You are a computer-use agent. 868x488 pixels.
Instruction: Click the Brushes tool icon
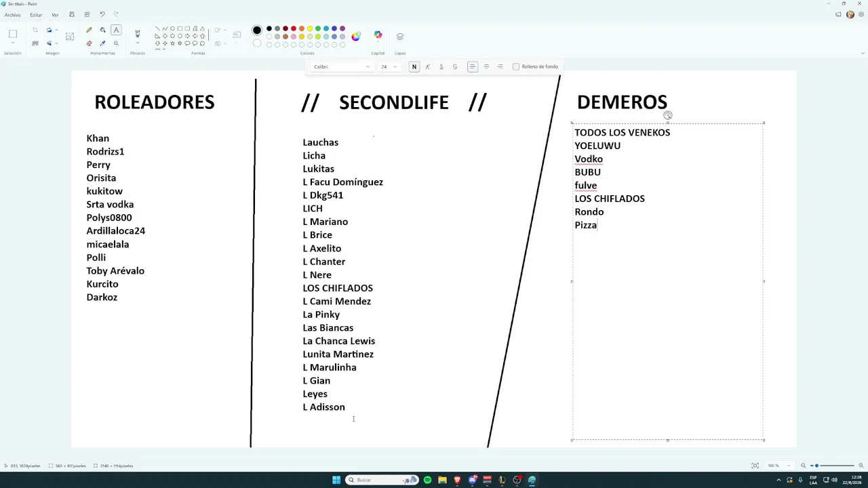pyautogui.click(x=138, y=33)
